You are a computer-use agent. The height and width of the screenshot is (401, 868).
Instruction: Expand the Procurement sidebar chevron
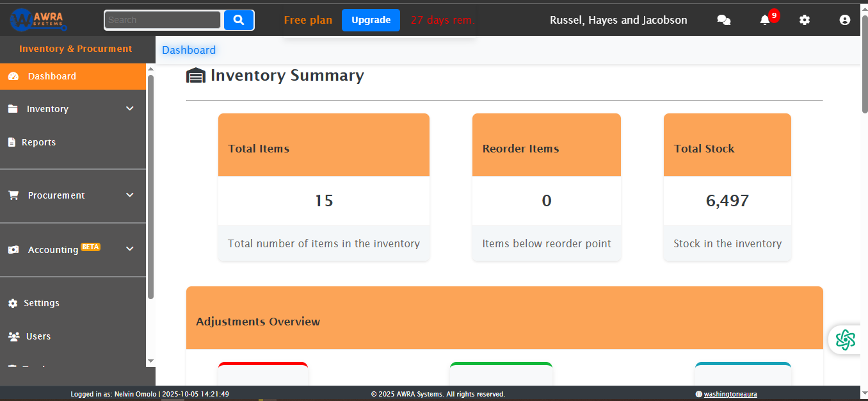coord(130,195)
